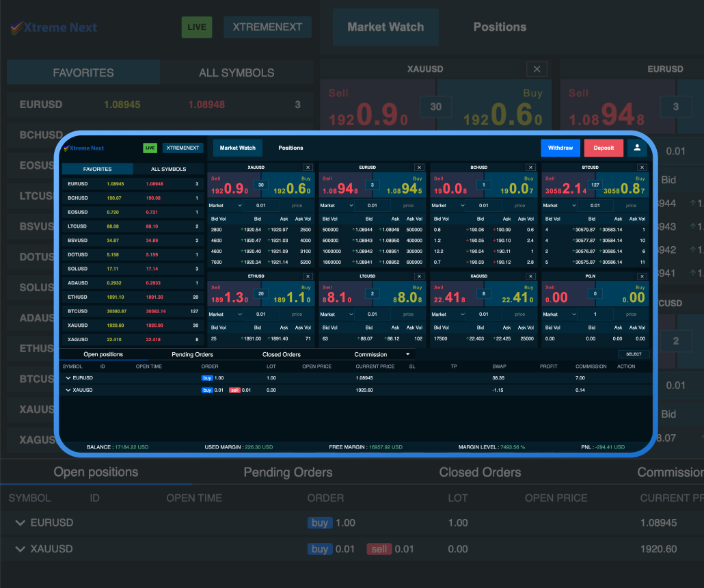Image resolution: width=704 pixels, height=588 pixels.
Task: Open the Market order-type dropdown on the XAGUSD card
Action: pyautogui.click(x=448, y=315)
